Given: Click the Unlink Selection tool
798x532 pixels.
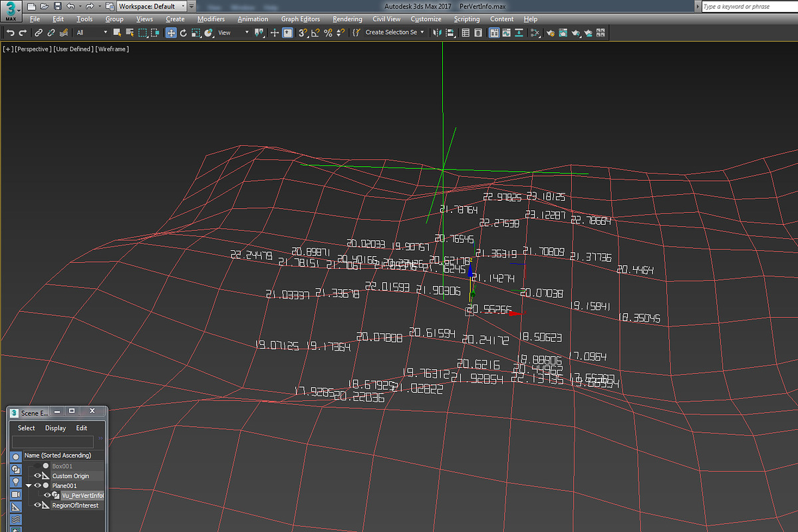Looking at the screenshot, I should 51,33.
